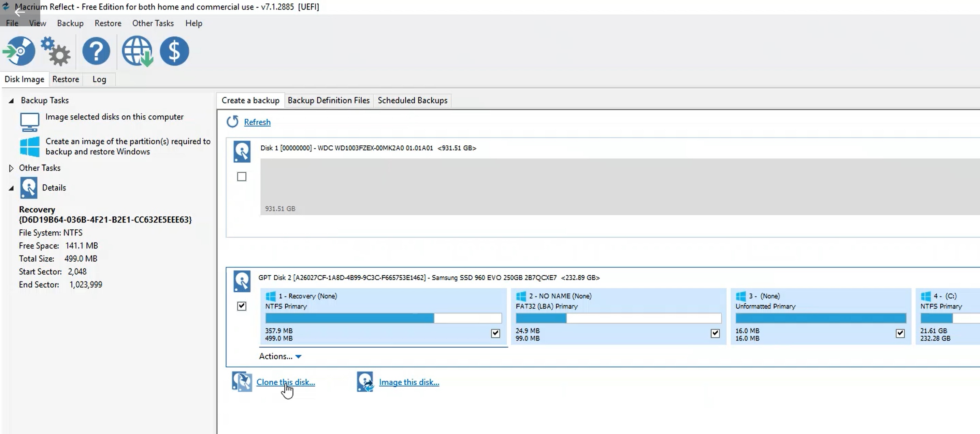Click the Image this disk icon

tap(365, 381)
